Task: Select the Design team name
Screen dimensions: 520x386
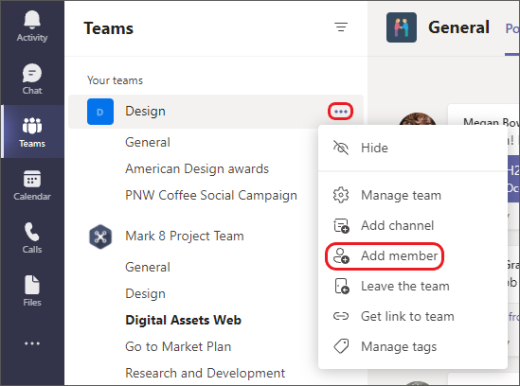Action: (x=145, y=111)
